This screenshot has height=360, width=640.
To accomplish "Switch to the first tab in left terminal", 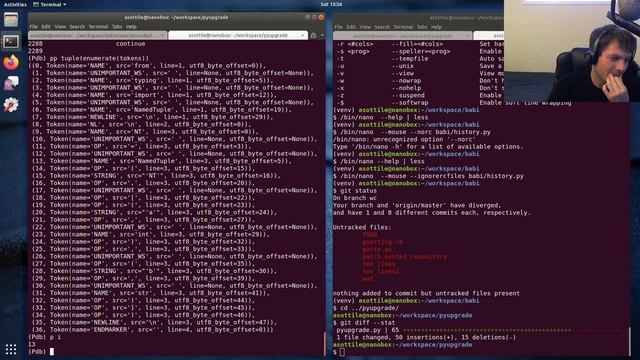I will (98, 36).
